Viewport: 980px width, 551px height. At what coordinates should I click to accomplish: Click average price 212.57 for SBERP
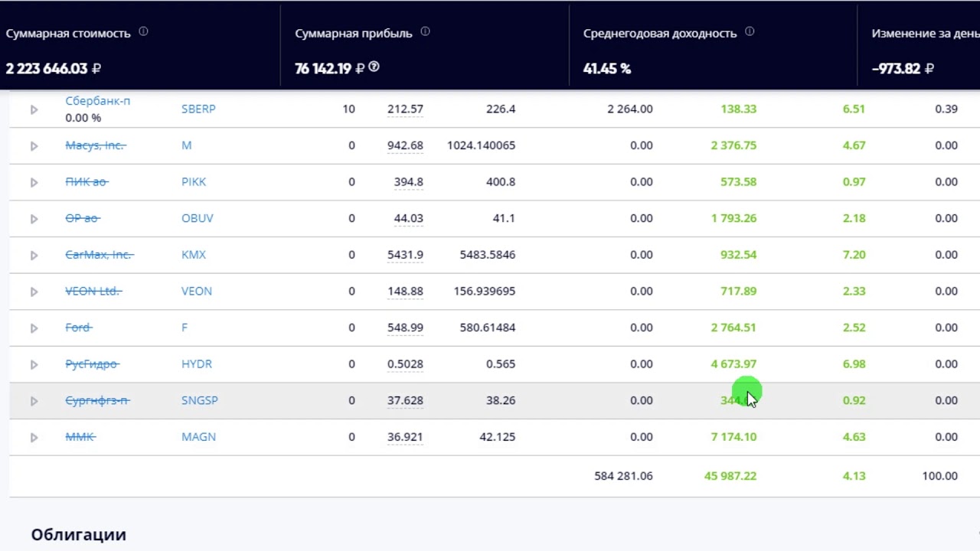pyautogui.click(x=405, y=109)
